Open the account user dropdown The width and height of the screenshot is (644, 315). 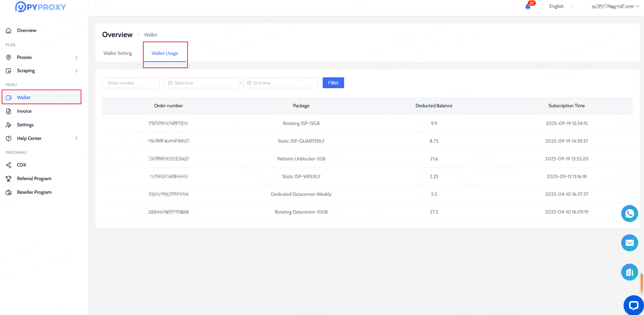point(615,6)
